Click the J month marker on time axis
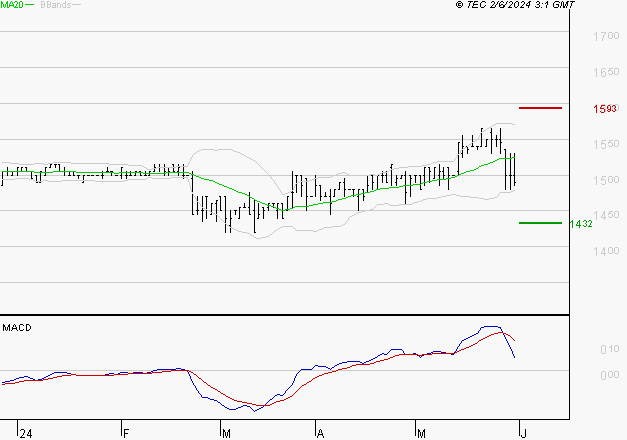The width and height of the screenshot is (627, 440). coord(524,434)
